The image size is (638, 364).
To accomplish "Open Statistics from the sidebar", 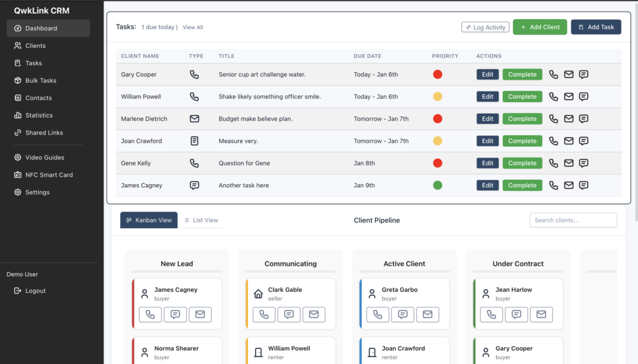I will click(x=49, y=115).
